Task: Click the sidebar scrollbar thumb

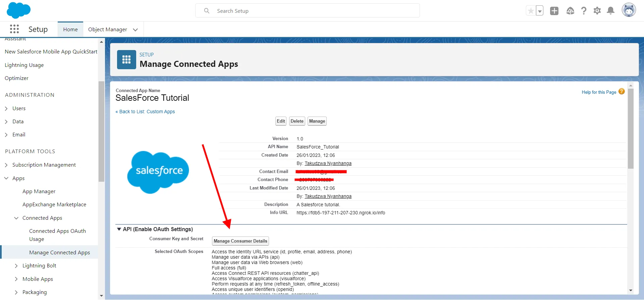Action: coord(101,131)
